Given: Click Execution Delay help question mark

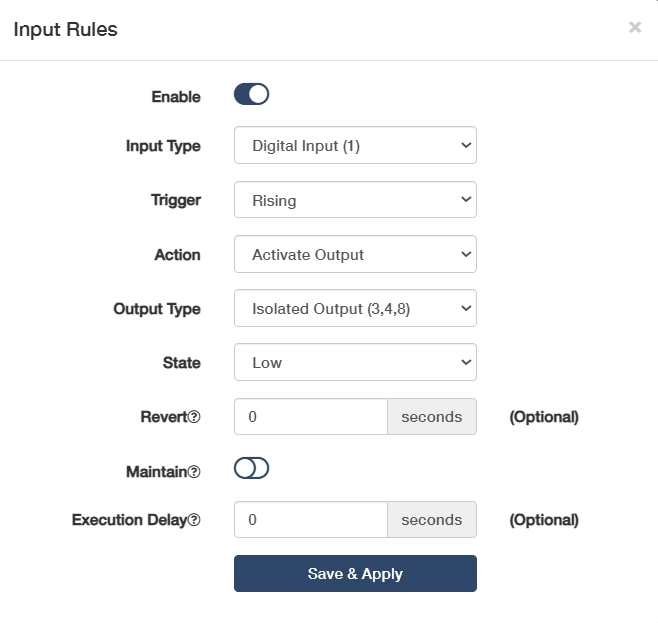Looking at the screenshot, I should [x=195, y=520].
